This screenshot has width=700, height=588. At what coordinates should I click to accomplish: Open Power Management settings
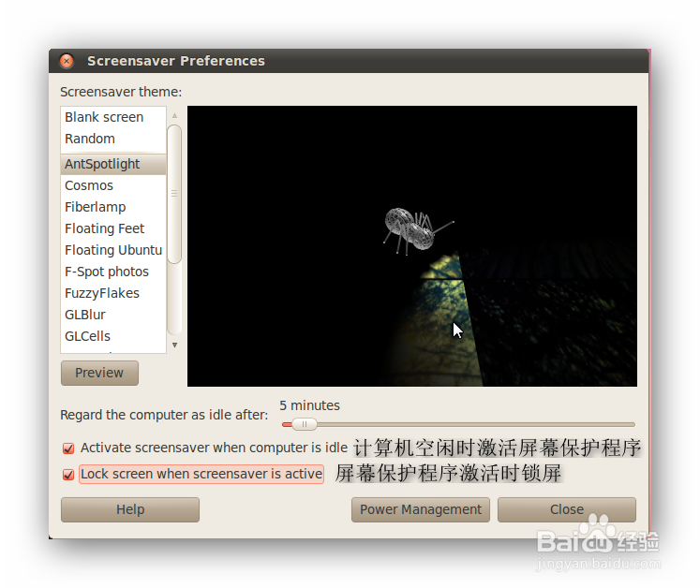pos(421,509)
